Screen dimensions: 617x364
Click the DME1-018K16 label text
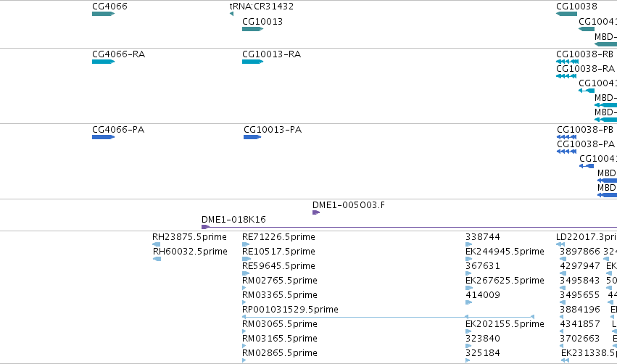click(x=233, y=219)
